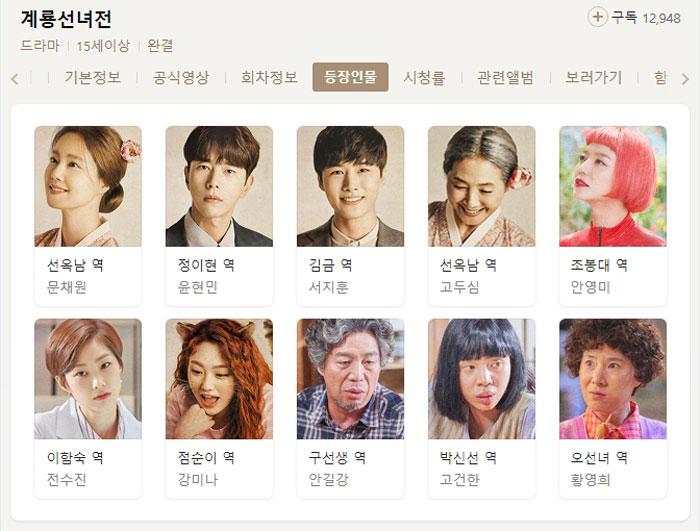Image resolution: width=700 pixels, height=531 pixels.
Task: Click actor name 안길강
Action: pos(329,480)
